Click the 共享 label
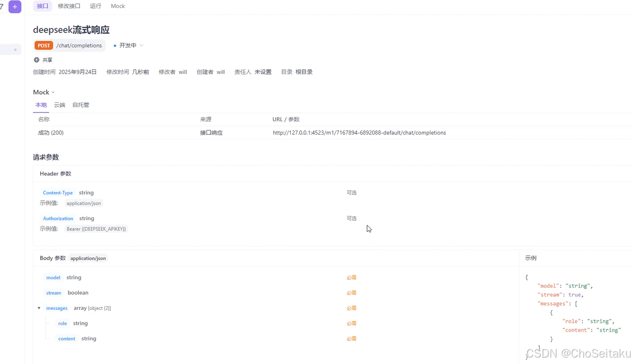 pos(48,60)
